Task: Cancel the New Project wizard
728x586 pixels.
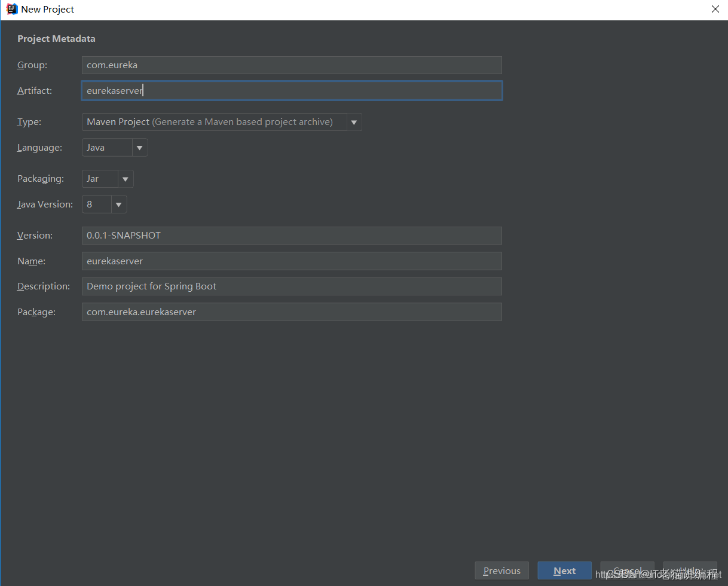Action: pos(628,571)
